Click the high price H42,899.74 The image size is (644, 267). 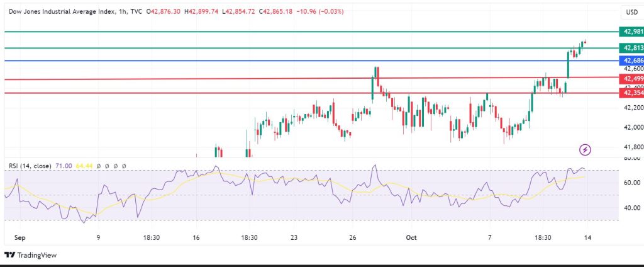pos(201,12)
